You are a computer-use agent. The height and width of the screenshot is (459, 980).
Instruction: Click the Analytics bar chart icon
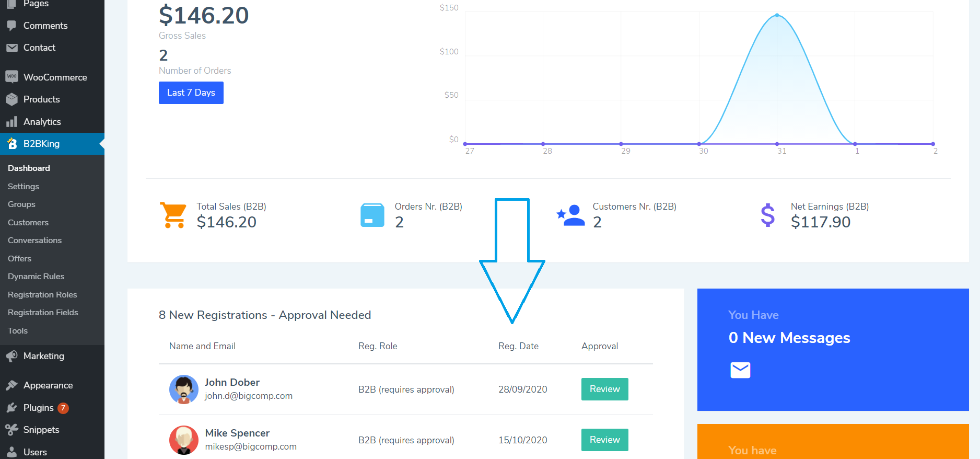click(x=11, y=122)
